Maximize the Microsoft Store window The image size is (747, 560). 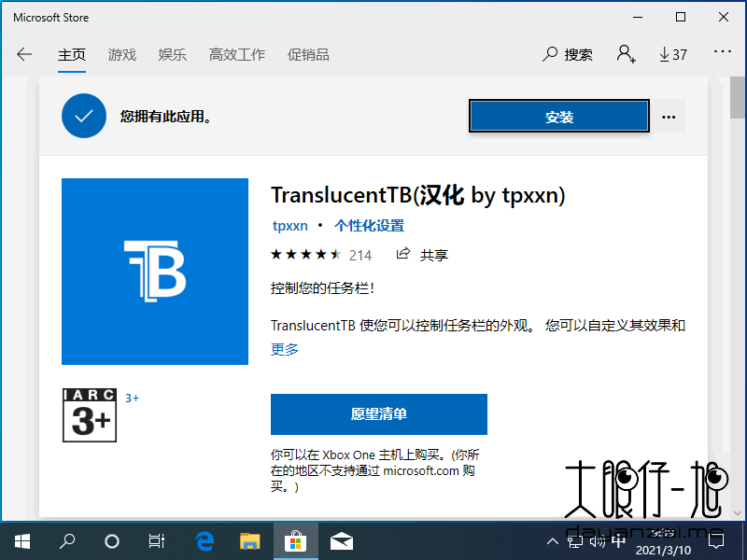[681, 17]
